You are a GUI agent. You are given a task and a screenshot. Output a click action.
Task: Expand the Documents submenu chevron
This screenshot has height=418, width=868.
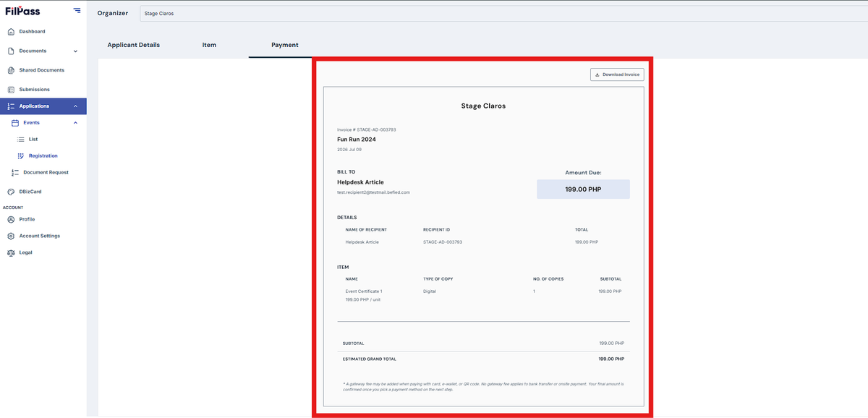tap(75, 51)
